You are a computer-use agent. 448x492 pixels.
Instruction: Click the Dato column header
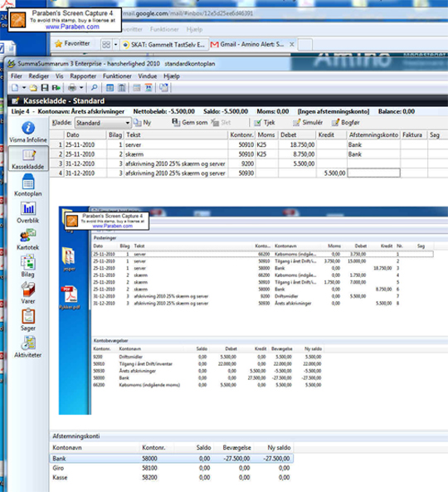point(85,135)
